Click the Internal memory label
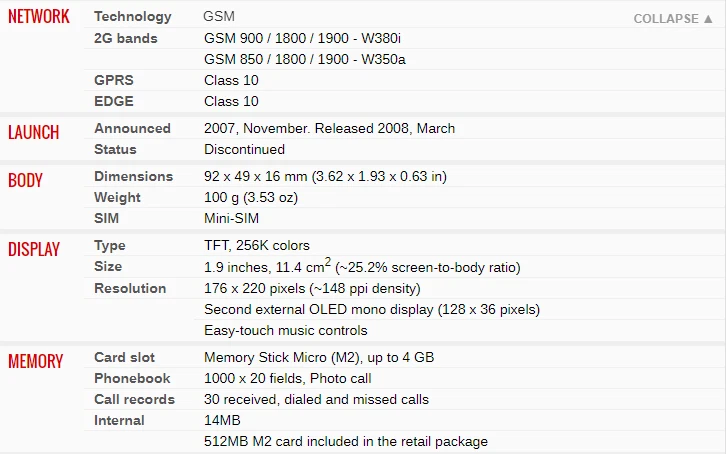 pyautogui.click(x=119, y=420)
